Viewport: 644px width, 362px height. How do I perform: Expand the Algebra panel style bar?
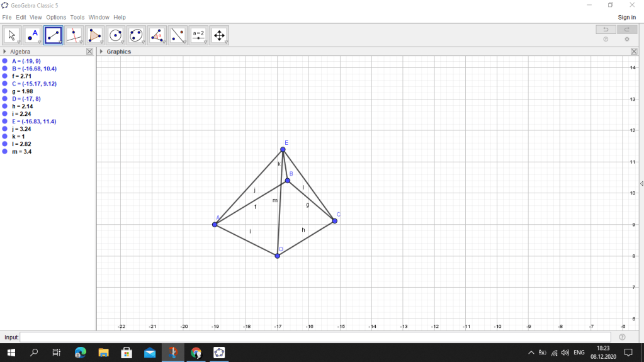[x=5, y=52]
